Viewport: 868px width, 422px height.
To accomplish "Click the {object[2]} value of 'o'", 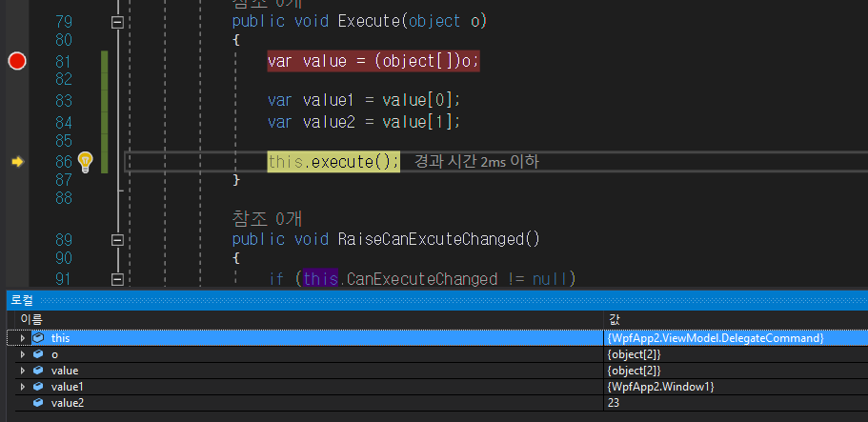I will (x=634, y=354).
